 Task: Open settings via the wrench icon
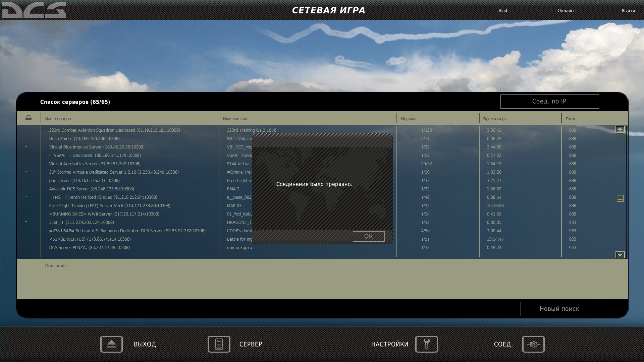426,344
